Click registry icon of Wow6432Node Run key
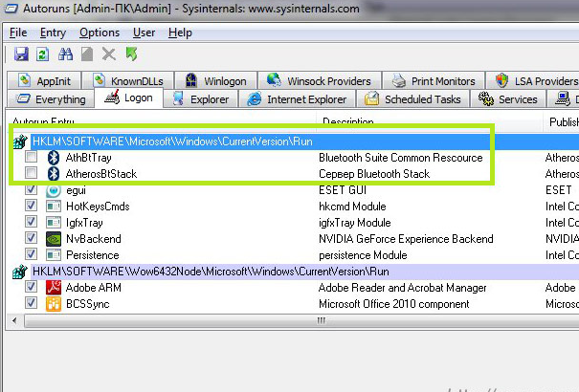579x392 pixels. pyautogui.click(x=20, y=272)
